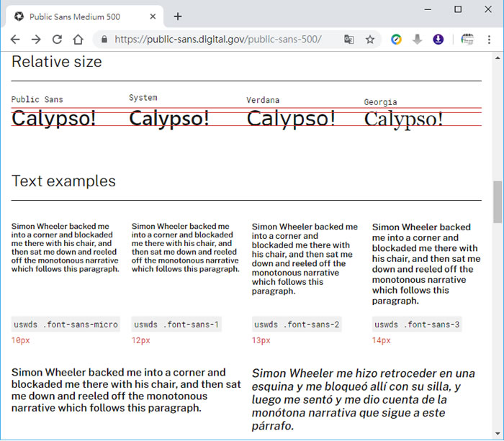The height and width of the screenshot is (441, 504).
Task: Go forward in browser history
Action: coord(36,40)
